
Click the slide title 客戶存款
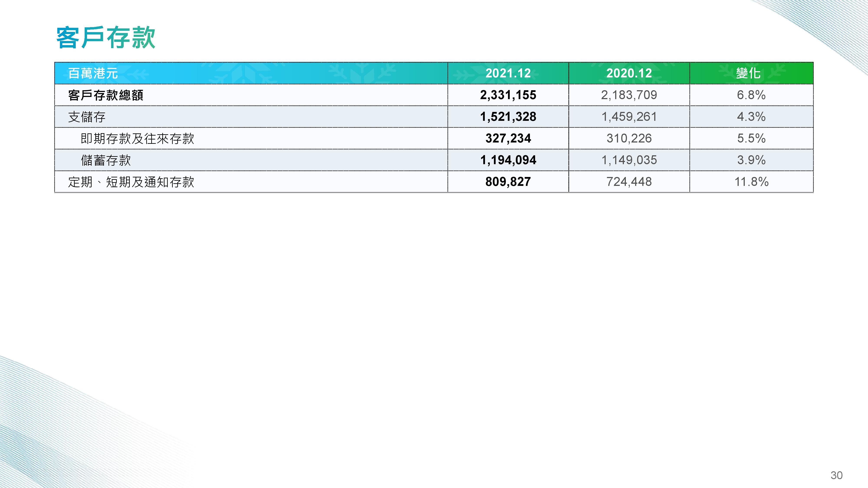coord(105,38)
